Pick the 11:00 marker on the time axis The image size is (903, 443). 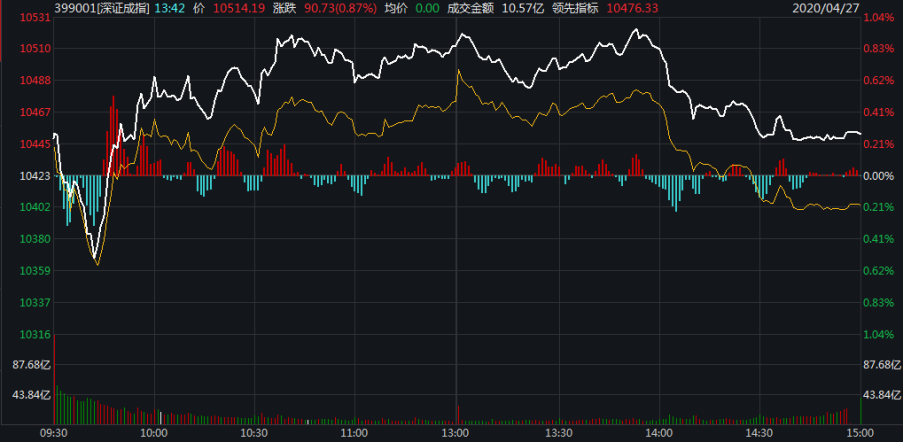tap(355, 433)
